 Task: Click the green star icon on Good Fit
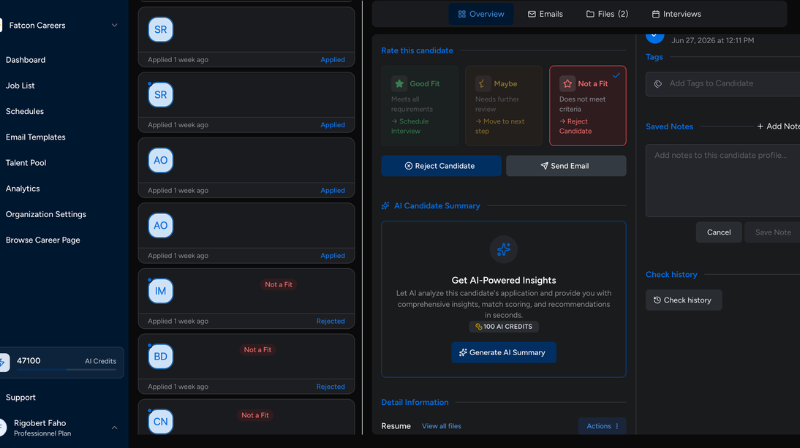pos(399,83)
